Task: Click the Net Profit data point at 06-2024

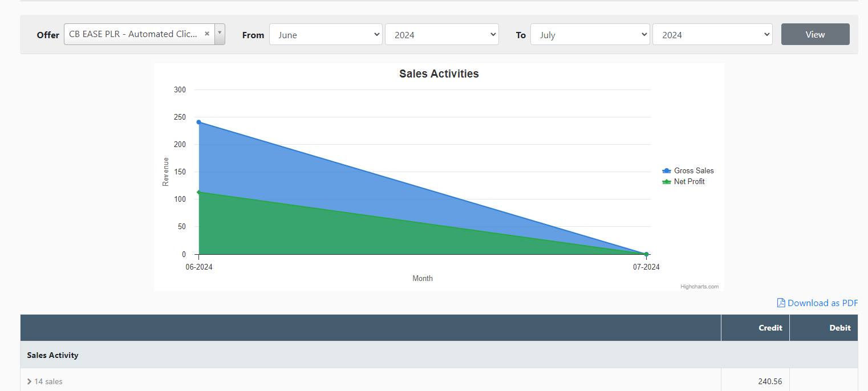Action: [198, 192]
